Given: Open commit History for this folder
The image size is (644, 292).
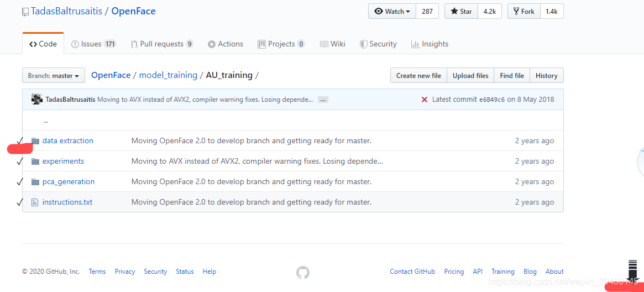Looking at the screenshot, I should pyautogui.click(x=546, y=76).
